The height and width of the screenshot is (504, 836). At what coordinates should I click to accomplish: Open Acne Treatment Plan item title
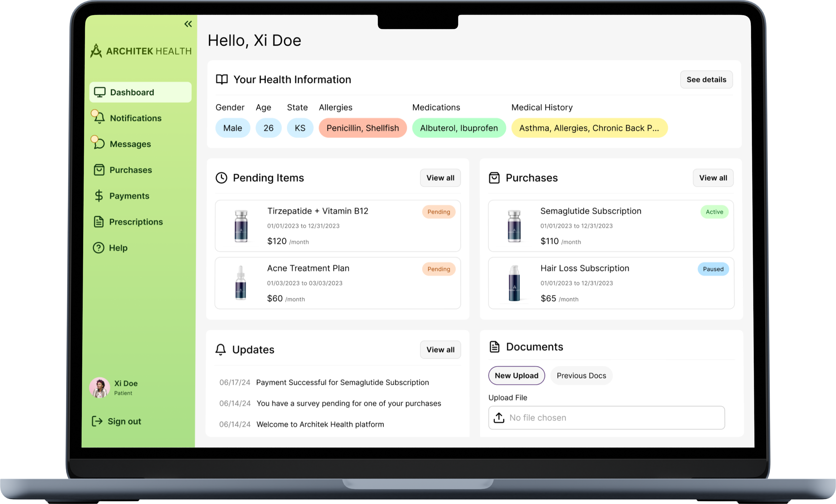308,268
